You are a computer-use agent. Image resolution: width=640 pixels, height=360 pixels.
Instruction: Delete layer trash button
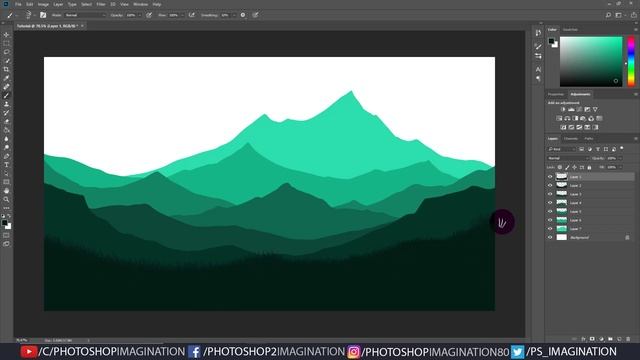click(x=628, y=339)
